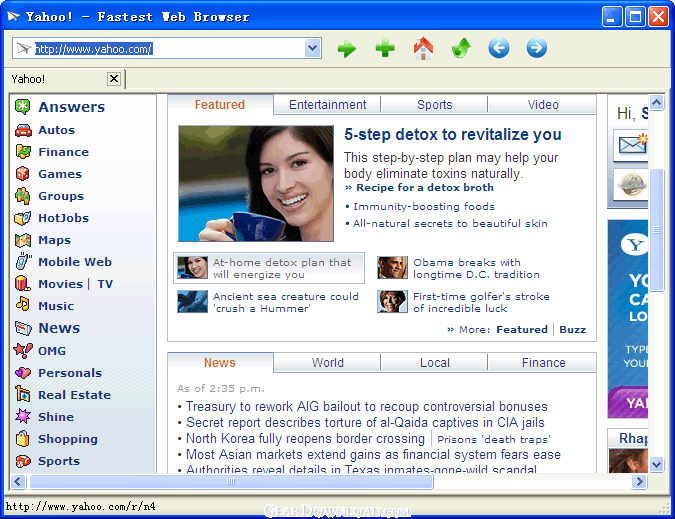Screen dimensions: 675x519
Task: Go to home page via house icon
Action: (x=423, y=48)
